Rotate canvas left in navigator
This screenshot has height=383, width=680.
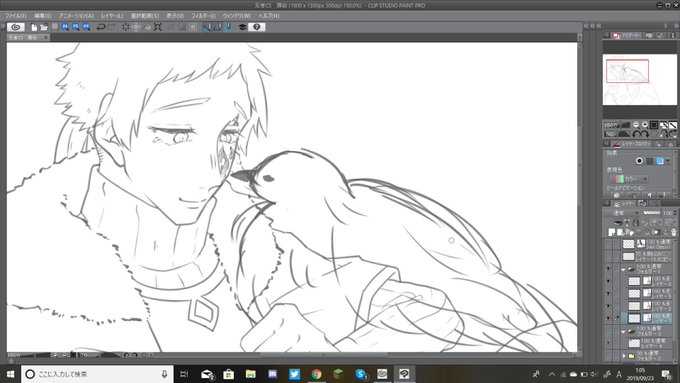pyautogui.click(x=637, y=134)
